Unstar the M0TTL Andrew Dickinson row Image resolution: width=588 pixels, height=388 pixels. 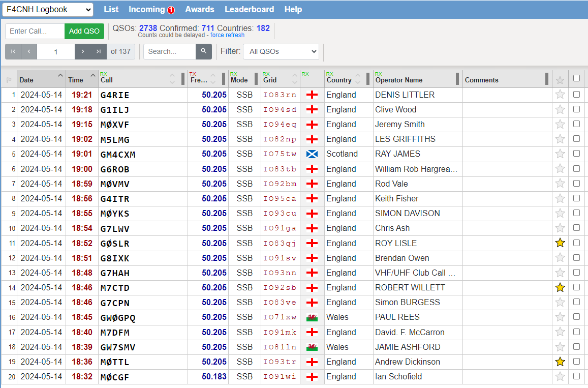coord(560,362)
